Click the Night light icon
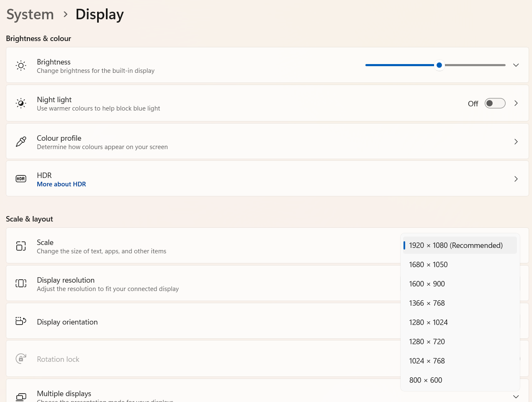The width and height of the screenshot is (532, 402). click(21, 103)
